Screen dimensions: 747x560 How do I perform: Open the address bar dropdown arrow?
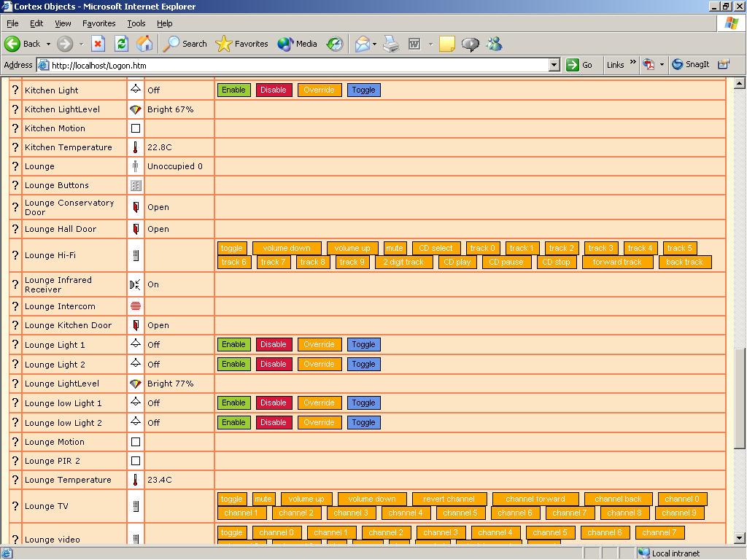(x=554, y=65)
